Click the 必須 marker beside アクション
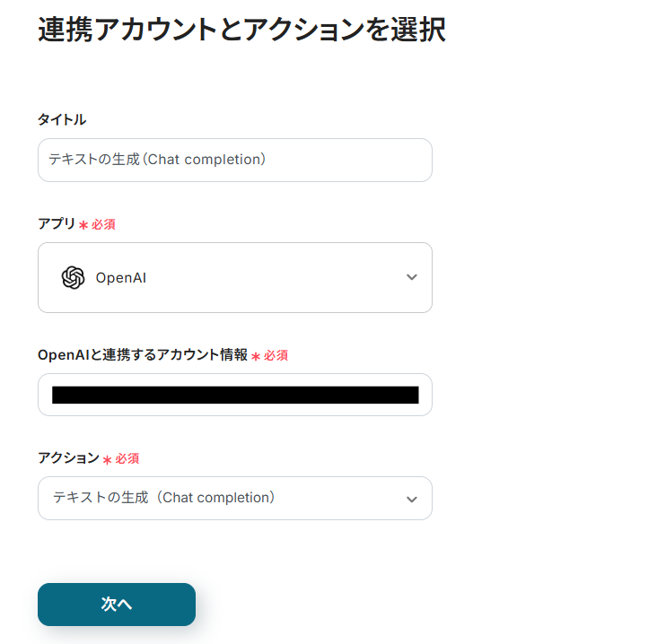 pyautogui.click(x=127, y=458)
